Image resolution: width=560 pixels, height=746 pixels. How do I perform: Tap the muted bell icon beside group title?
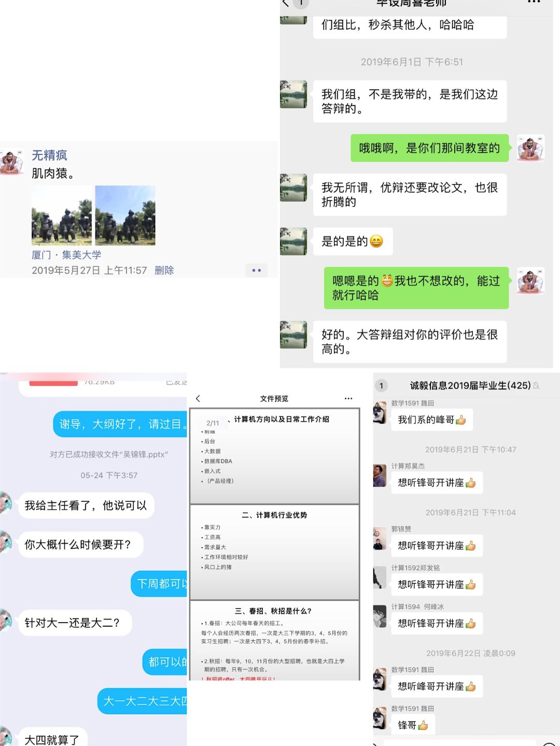536,386
